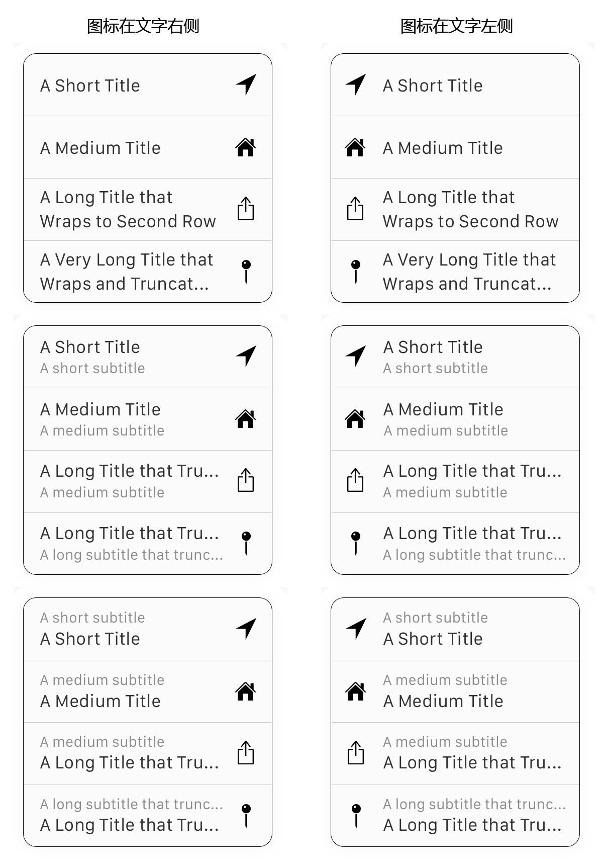
Task: Click the "图标在文字左侧" heading
Action: pos(456,26)
